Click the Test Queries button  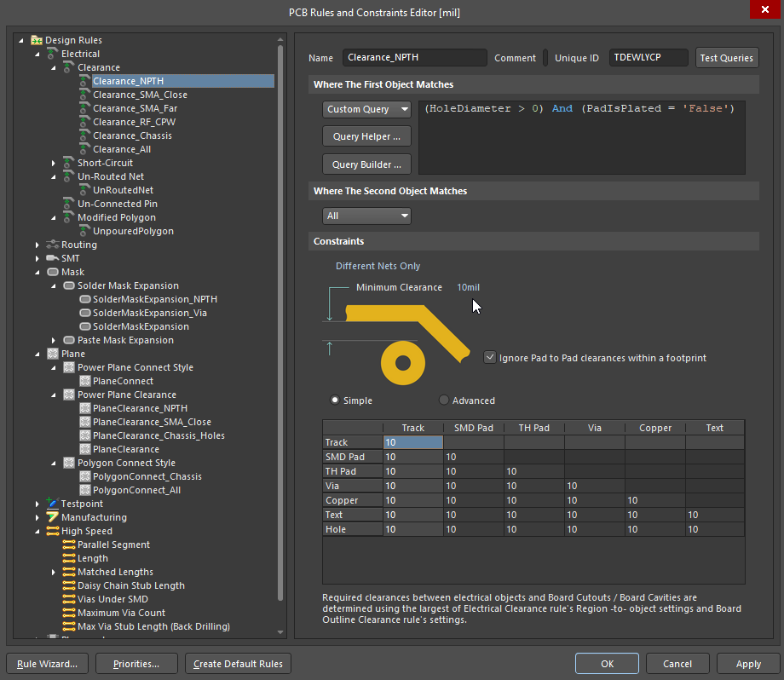coord(726,58)
